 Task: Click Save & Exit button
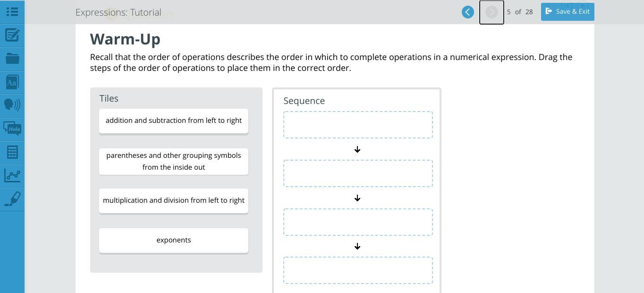click(568, 11)
